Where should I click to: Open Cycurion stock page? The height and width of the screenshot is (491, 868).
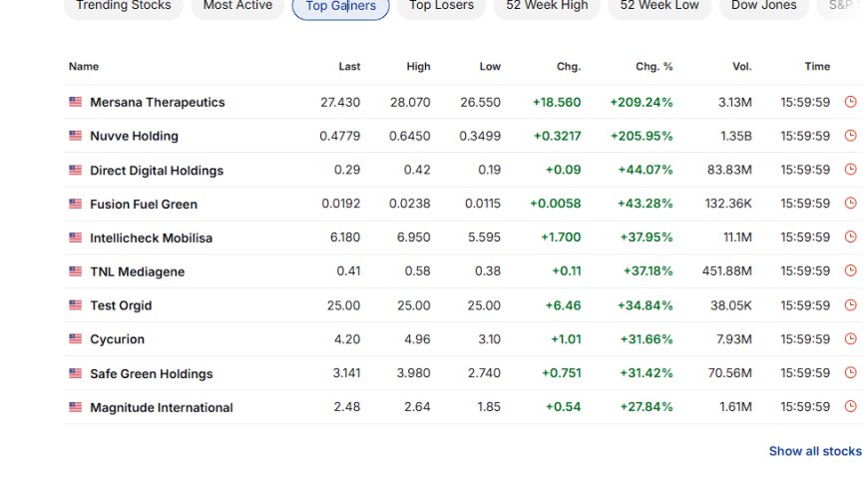coord(117,339)
